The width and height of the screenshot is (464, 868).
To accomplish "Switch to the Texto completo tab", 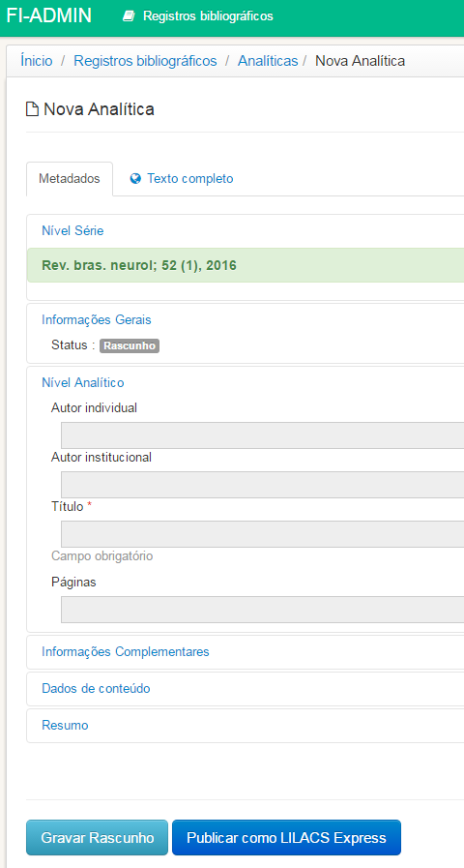I will [x=182, y=179].
